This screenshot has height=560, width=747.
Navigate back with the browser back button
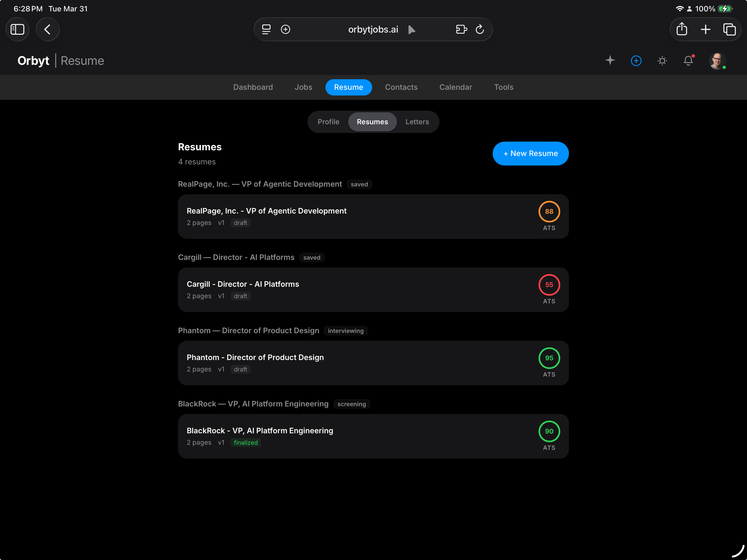click(x=48, y=29)
